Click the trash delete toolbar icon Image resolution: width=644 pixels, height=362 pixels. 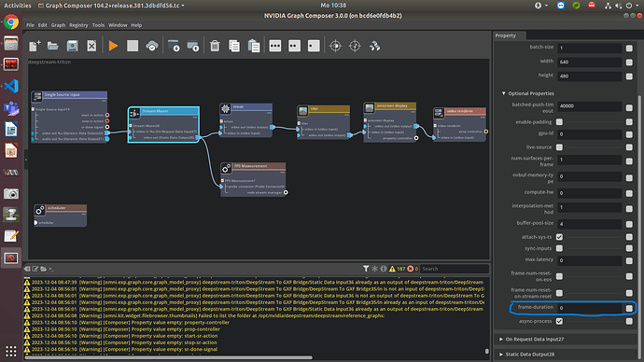[215, 46]
